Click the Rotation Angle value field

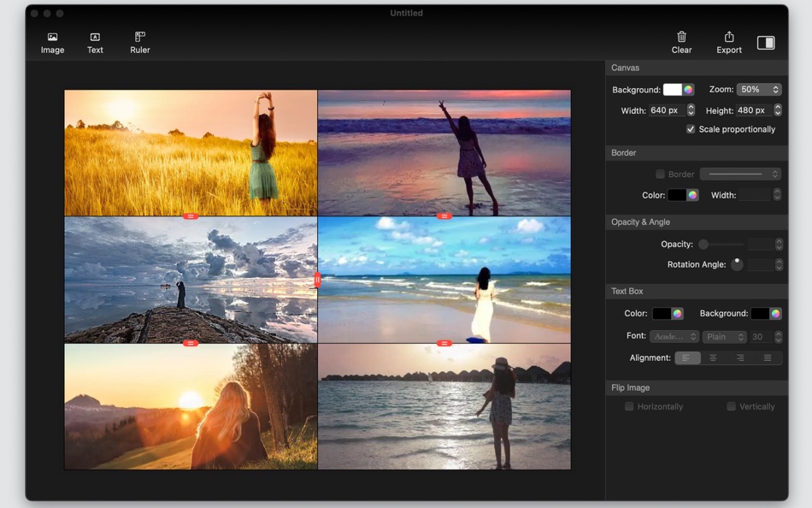point(761,265)
